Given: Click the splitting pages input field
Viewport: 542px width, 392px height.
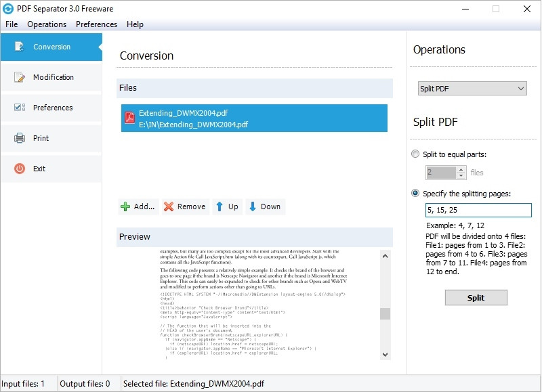Looking at the screenshot, I should (478, 210).
